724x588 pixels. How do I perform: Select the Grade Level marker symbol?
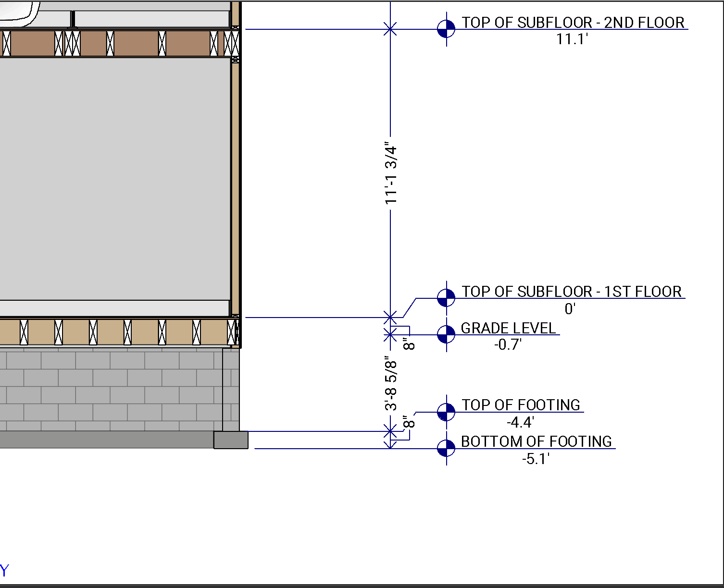[446, 334]
